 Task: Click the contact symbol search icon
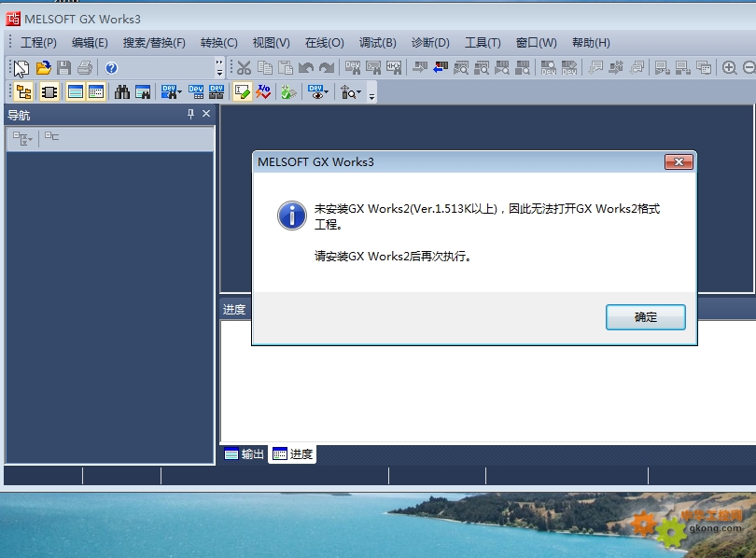tap(394, 68)
